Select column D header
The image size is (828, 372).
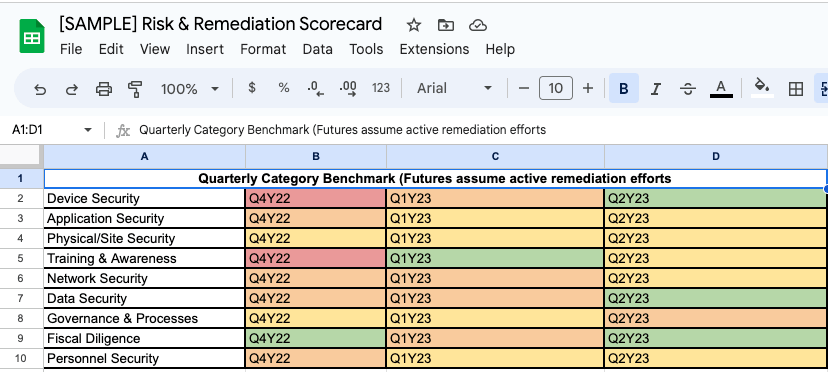pyautogui.click(x=716, y=156)
